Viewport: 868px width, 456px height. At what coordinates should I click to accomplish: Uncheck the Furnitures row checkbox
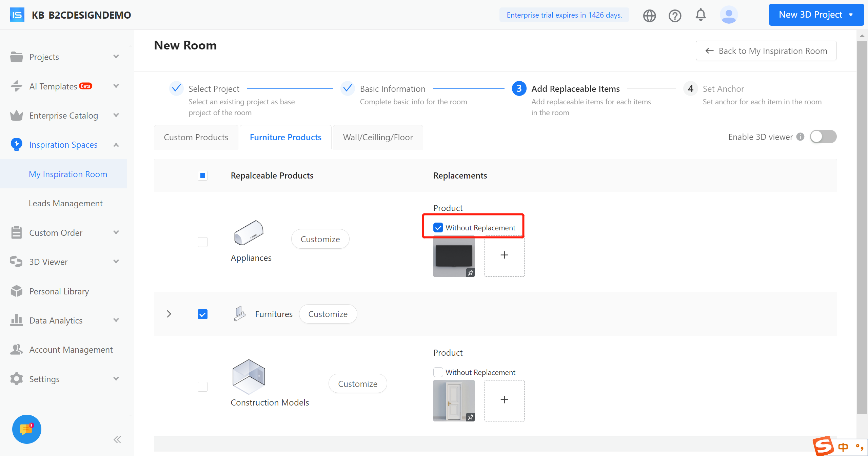click(x=202, y=314)
